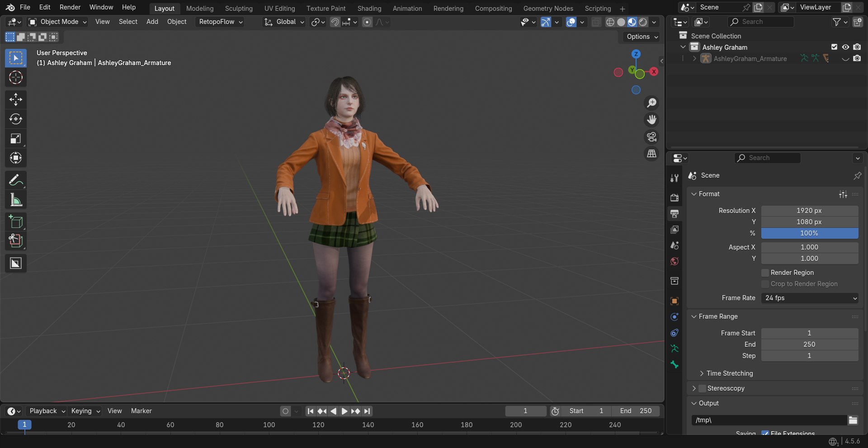Toggle the camera view button

click(651, 137)
